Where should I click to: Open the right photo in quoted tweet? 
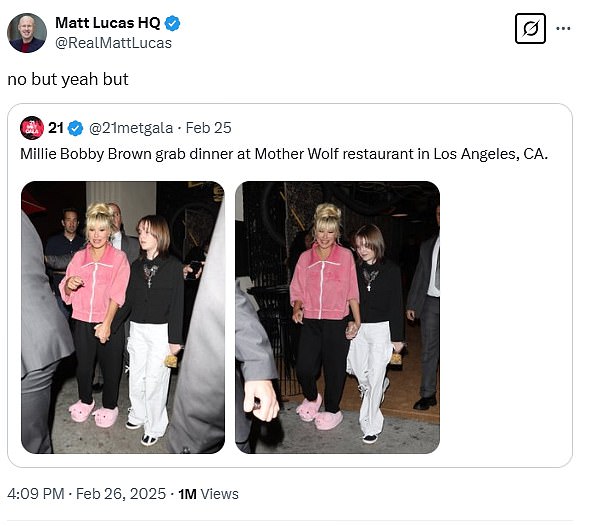pos(337,317)
